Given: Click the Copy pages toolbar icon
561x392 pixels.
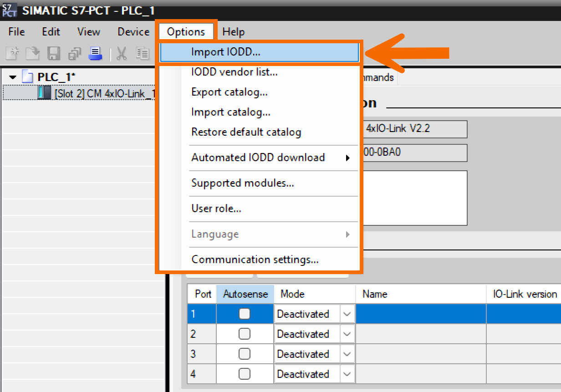Looking at the screenshot, I should 143,53.
